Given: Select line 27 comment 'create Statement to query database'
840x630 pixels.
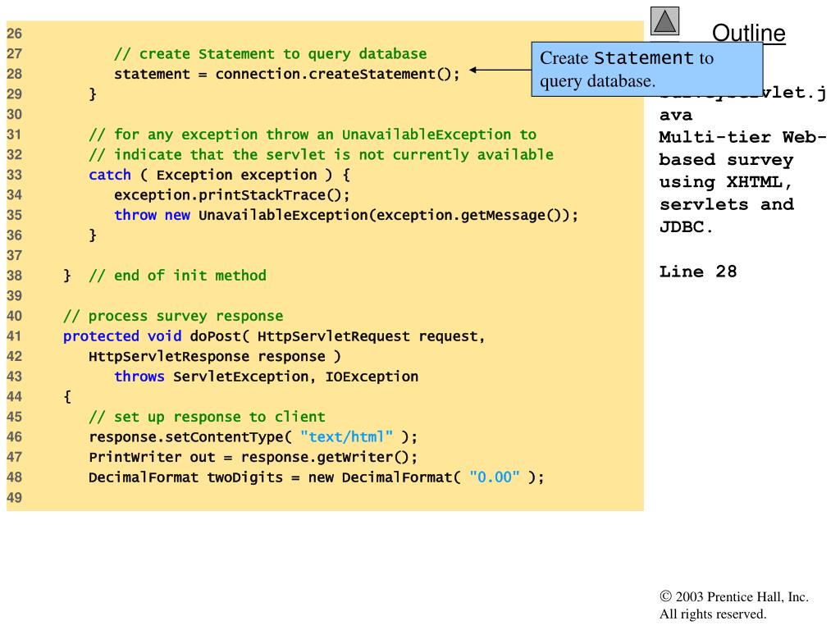Looking at the screenshot, I should tap(271, 54).
